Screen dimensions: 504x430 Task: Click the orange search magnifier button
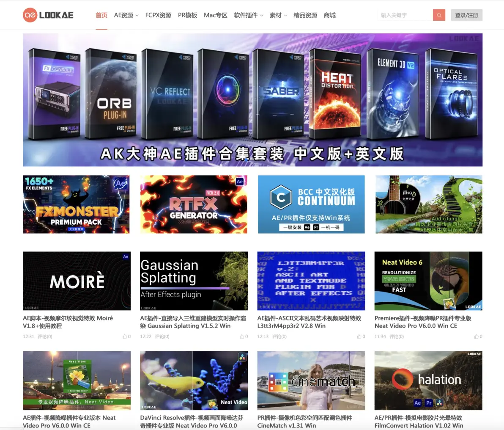(439, 15)
